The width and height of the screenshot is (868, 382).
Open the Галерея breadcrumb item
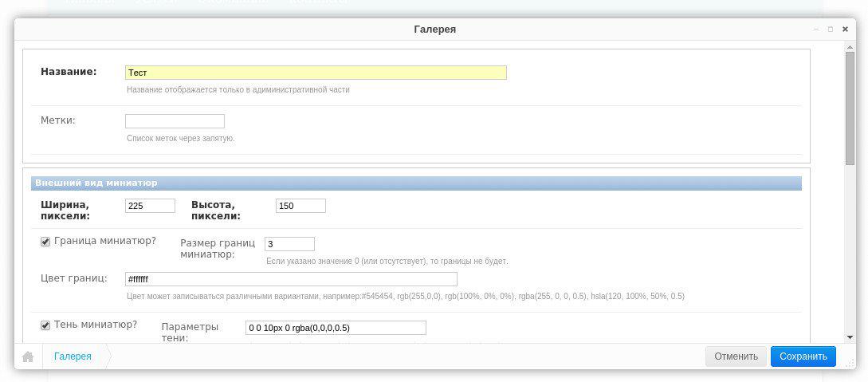pos(73,356)
